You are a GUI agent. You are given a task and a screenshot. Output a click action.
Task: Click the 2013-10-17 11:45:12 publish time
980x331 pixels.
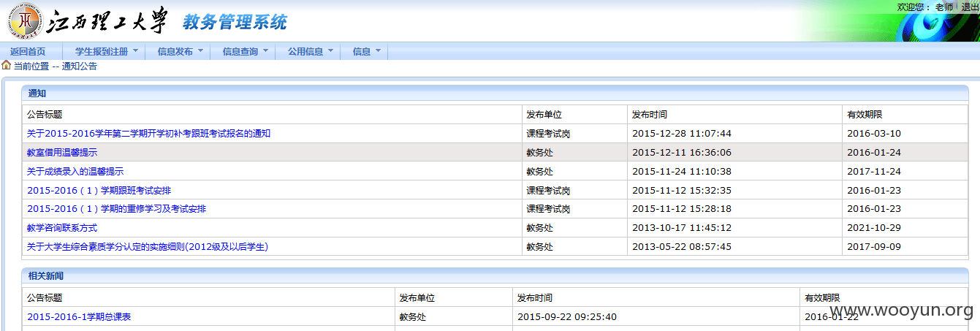(x=682, y=229)
